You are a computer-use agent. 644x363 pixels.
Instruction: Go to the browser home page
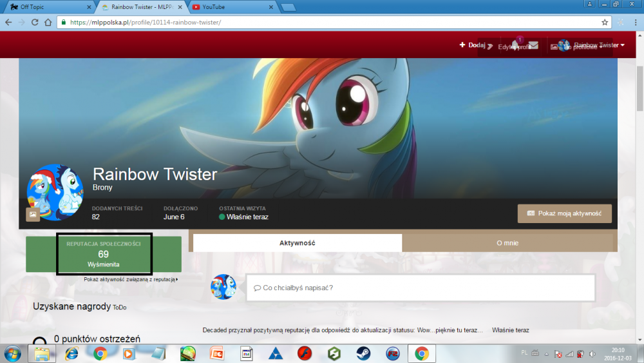(x=48, y=22)
